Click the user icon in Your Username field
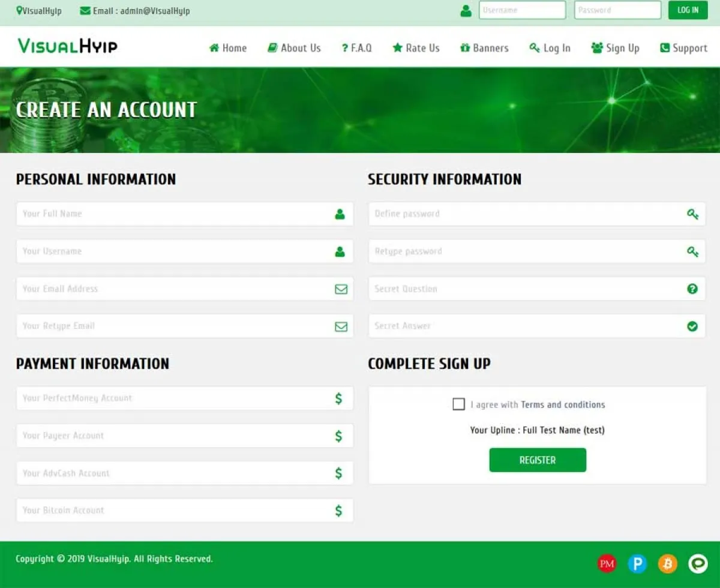The height and width of the screenshot is (588, 720). [x=340, y=251]
